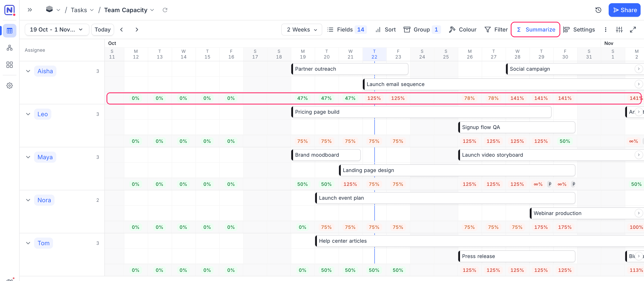The height and width of the screenshot is (281, 644).
Task: Open the sliders adjustment icon
Action: [619, 30]
